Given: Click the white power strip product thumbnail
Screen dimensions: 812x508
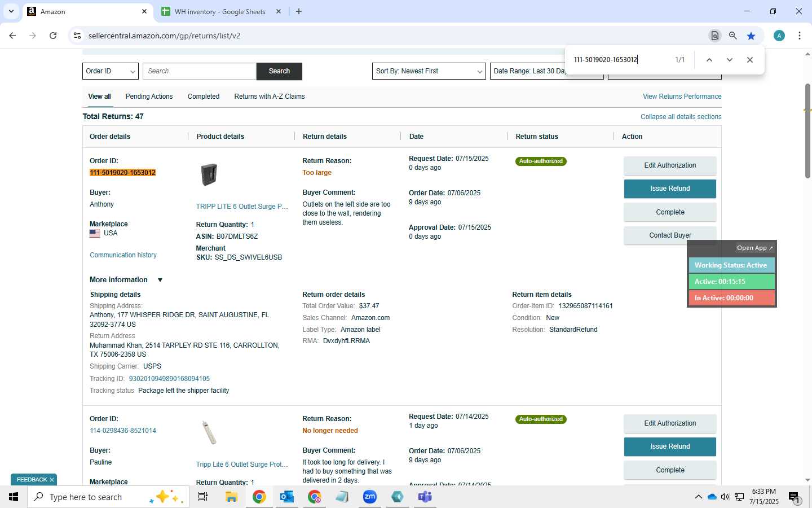Looking at the screenshot, I should pos(209,432).
